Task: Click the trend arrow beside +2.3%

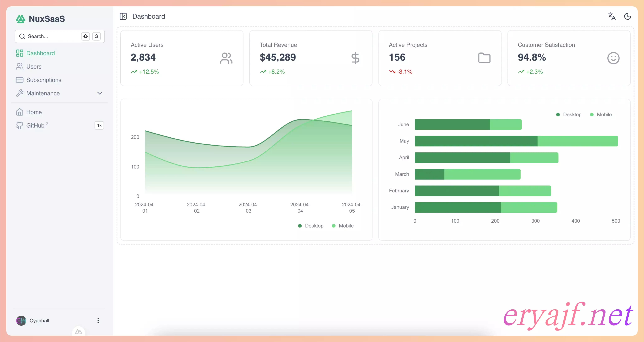Action: [521, 72]
